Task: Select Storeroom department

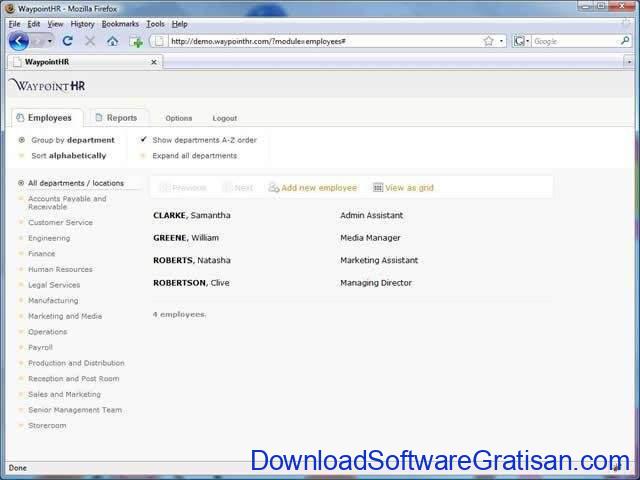Action: coord(47,425)
